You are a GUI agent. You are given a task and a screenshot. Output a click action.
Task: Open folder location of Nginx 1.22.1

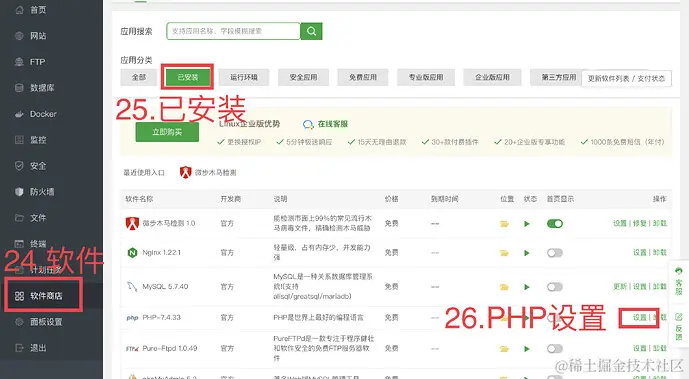pyautogui.click(x=504, y=253)
